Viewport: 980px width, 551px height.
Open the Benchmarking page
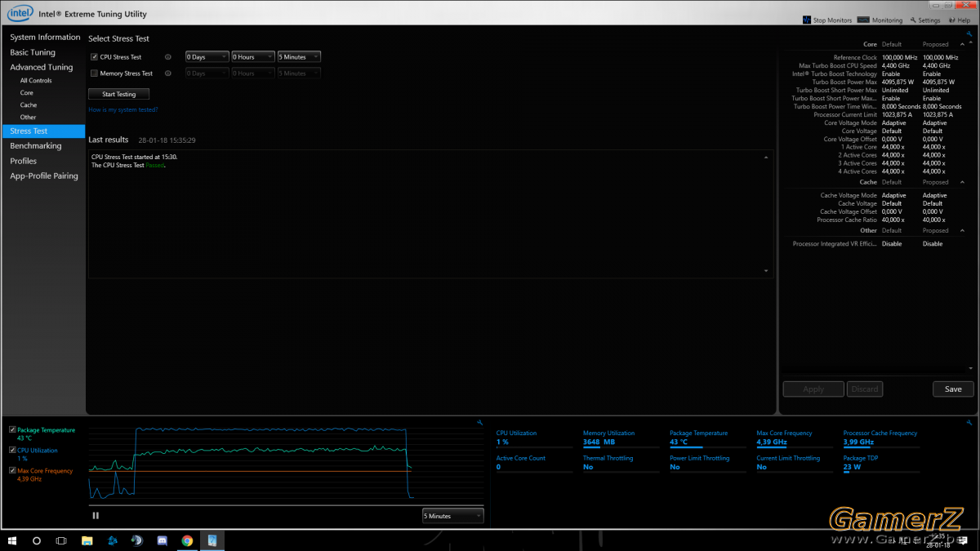point(35,146)
